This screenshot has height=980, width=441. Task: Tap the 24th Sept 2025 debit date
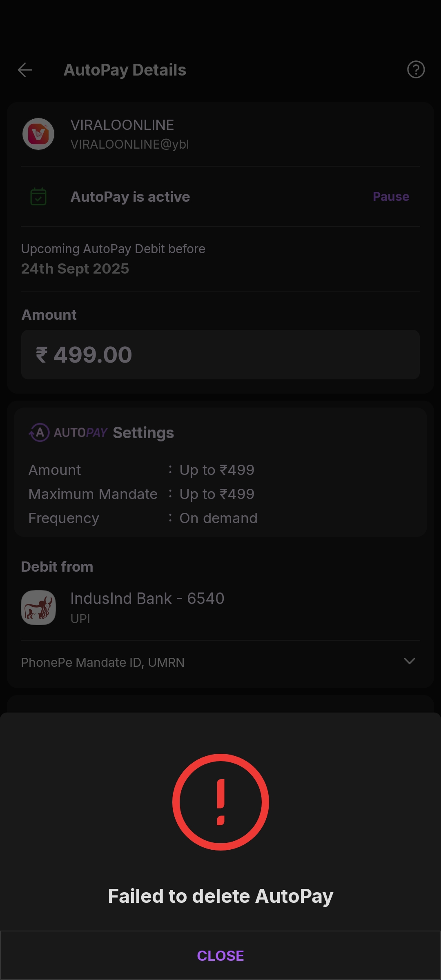[x=75, y=269]
